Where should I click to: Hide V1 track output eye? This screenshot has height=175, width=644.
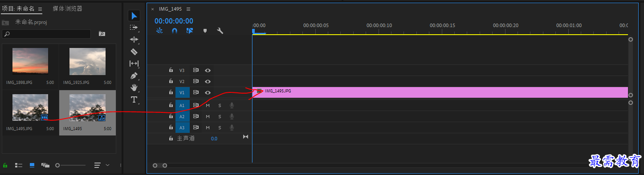pos(208,92)
